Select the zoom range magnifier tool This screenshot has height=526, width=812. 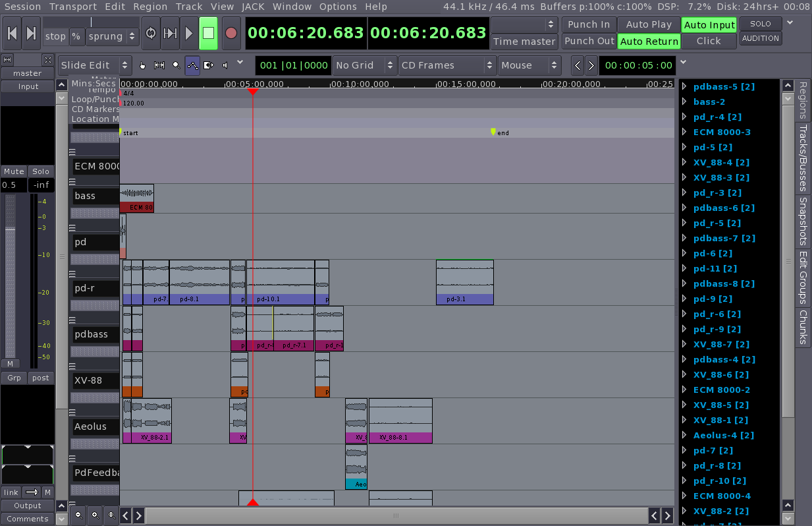176,65
